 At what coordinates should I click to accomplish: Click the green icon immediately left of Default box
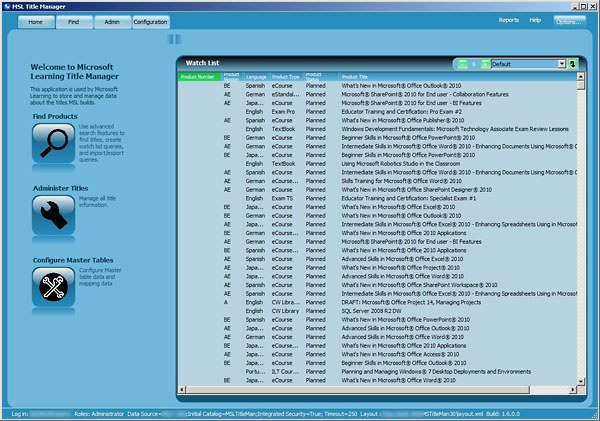[485, 64]
